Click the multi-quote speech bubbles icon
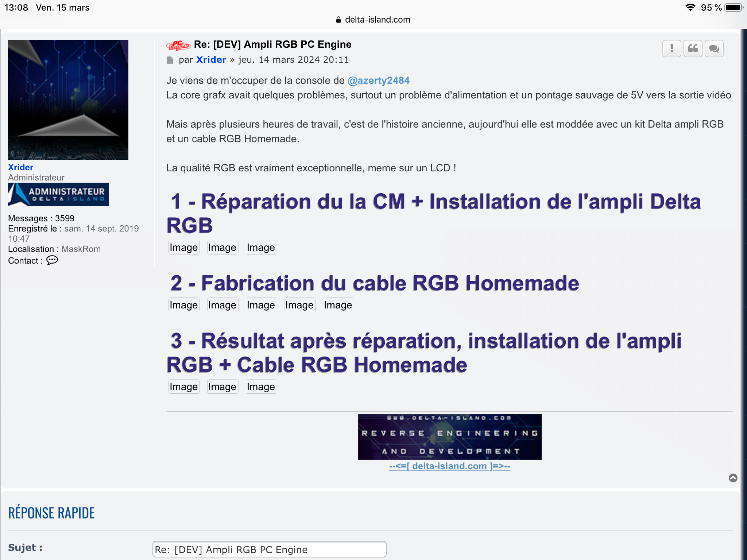This screenshot has height=560, width=747. click(x=714, y=48)
